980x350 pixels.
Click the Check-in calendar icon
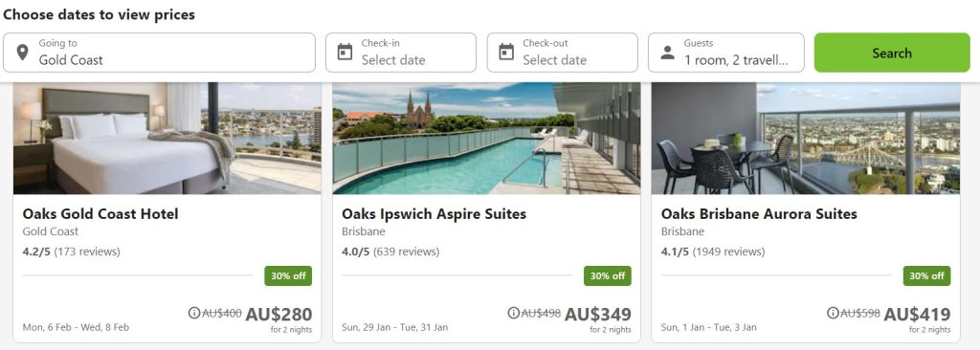(345, 52)
